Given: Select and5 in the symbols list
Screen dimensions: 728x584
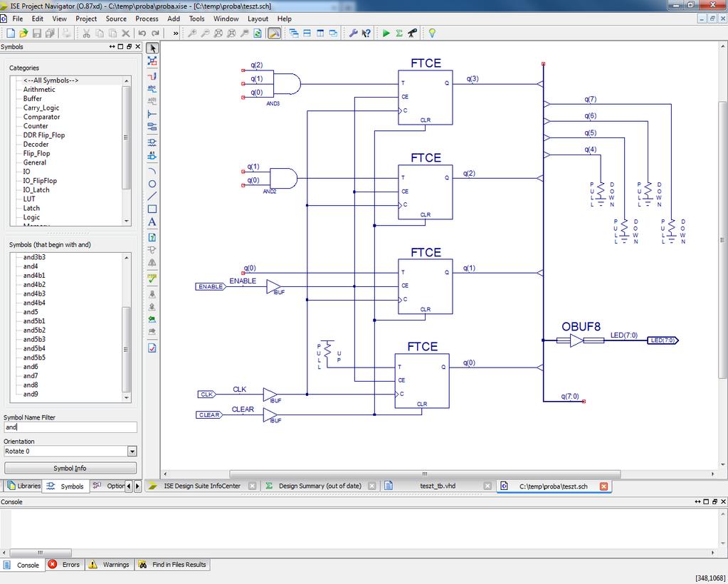Looking at the screenshot, I should point(31,312).
